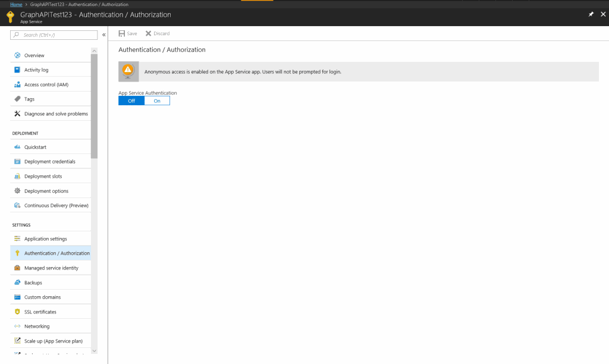Click the Custom domains icon
The width and height of the screenshot is (609, 364).
point(17,297)
